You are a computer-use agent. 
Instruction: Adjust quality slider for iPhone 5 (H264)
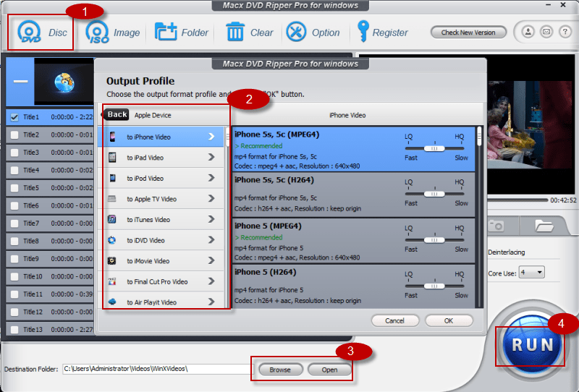(x=434, y=286)
